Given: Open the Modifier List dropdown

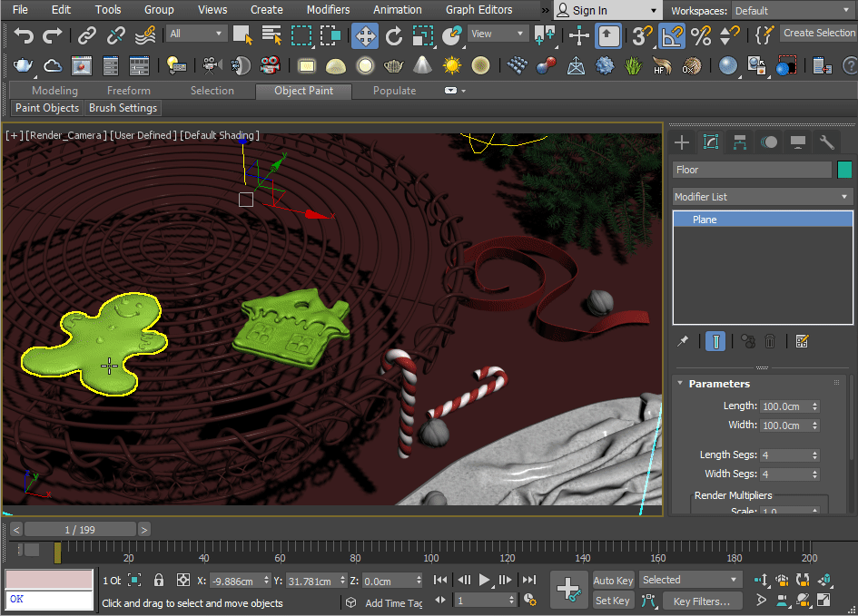Looking at the screenshot, I should pyautogui.click(x=762, y=197).
